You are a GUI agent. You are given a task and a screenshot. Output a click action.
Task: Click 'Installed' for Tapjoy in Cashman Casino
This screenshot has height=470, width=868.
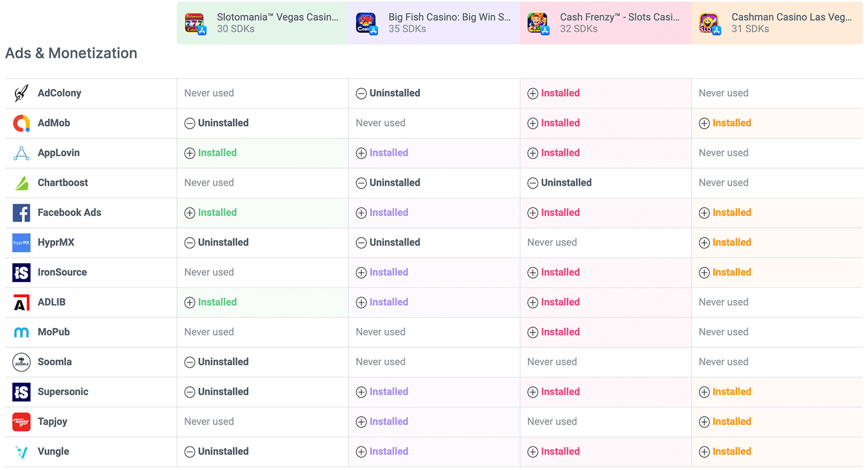click(732, 421)
